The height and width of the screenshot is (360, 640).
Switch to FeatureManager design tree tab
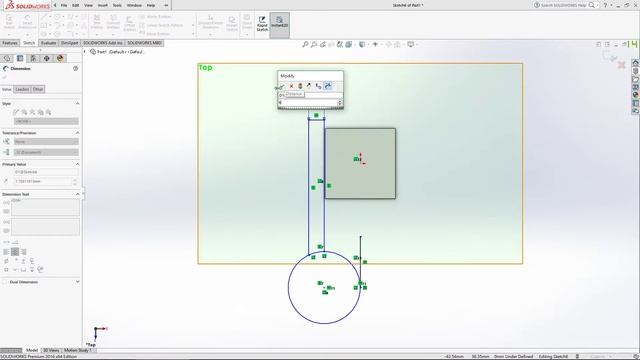7,58
